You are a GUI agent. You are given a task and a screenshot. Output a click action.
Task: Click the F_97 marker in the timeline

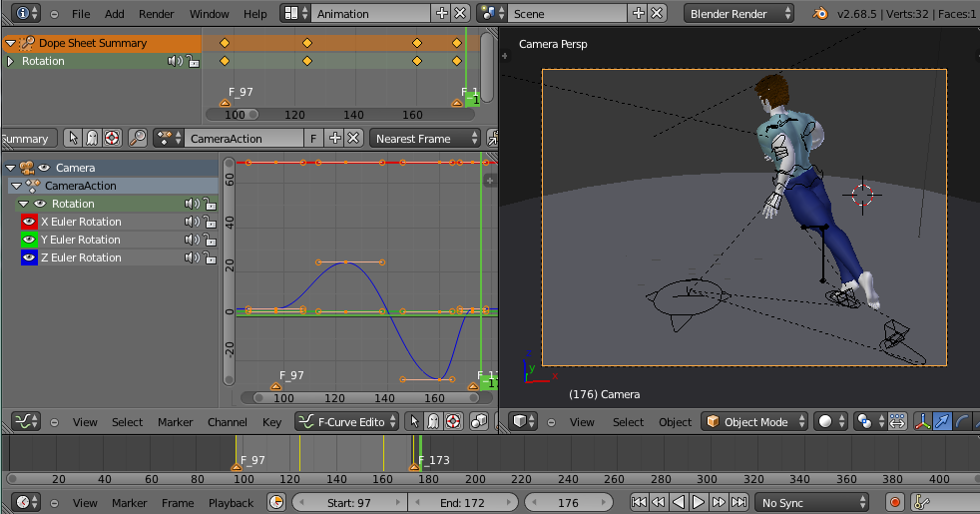click(237, 466)
